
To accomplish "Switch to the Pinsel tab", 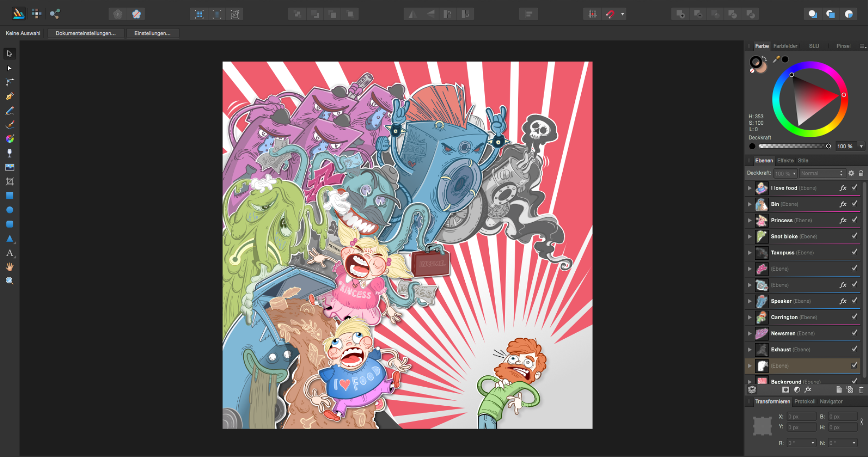I will [843, 46].
